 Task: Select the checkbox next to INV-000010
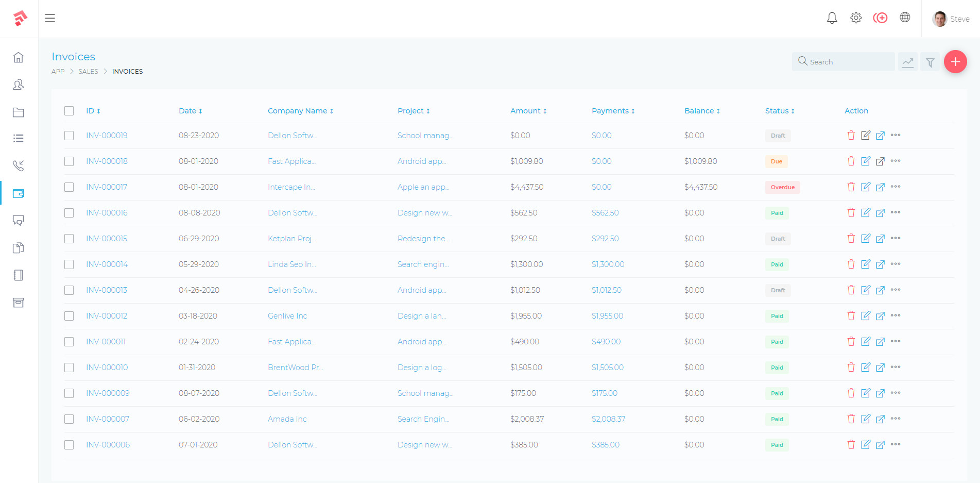[69, 368]
